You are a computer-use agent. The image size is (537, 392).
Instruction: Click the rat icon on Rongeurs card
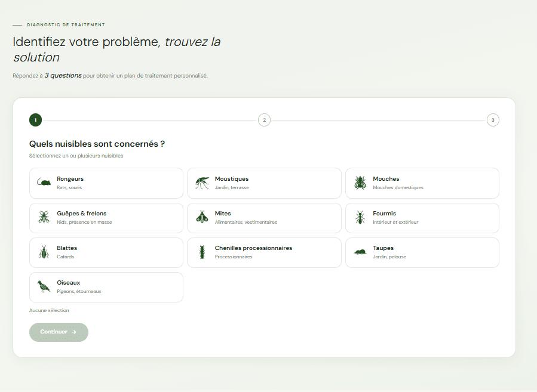tap(44, 183)
